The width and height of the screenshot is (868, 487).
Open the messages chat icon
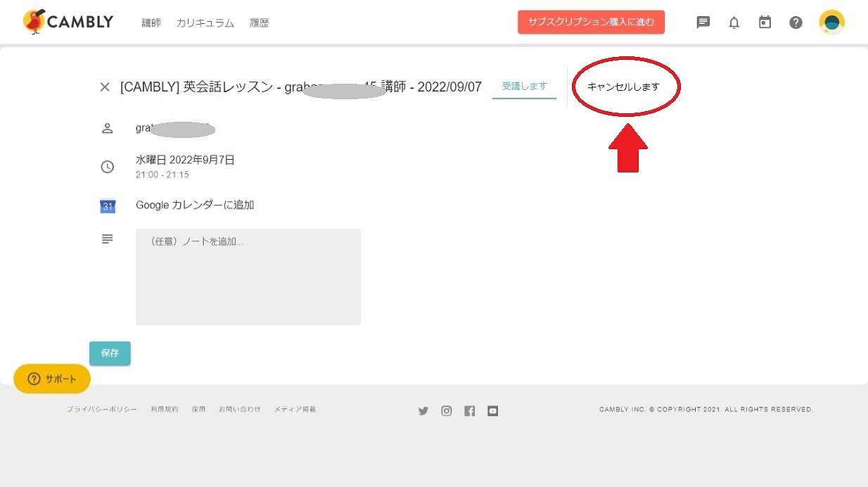(x=703, y=23)
